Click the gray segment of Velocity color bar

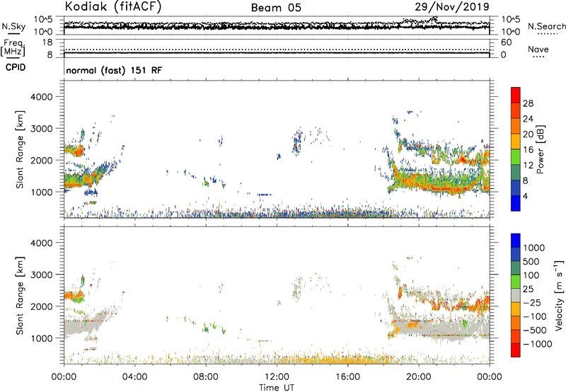516,295
